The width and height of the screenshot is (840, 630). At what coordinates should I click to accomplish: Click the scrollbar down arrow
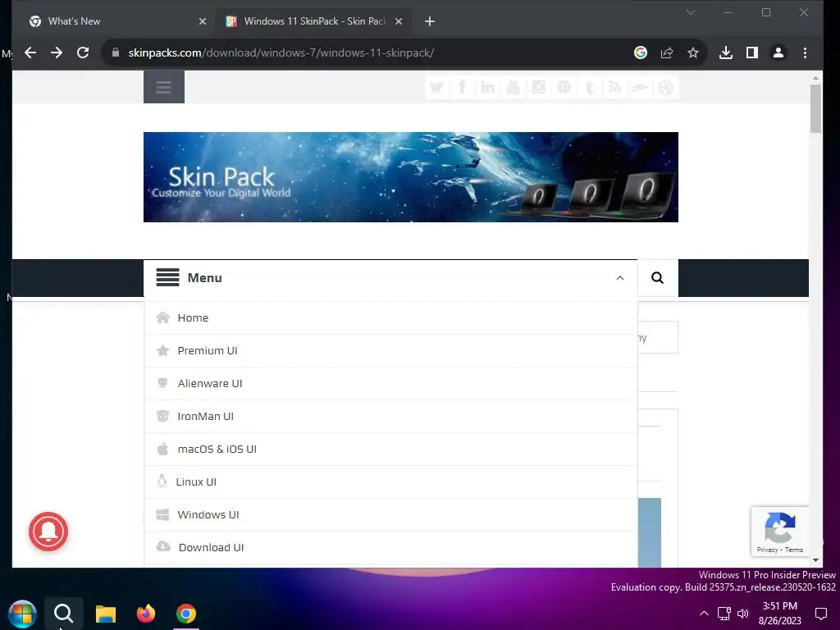[x=815, y=560]
